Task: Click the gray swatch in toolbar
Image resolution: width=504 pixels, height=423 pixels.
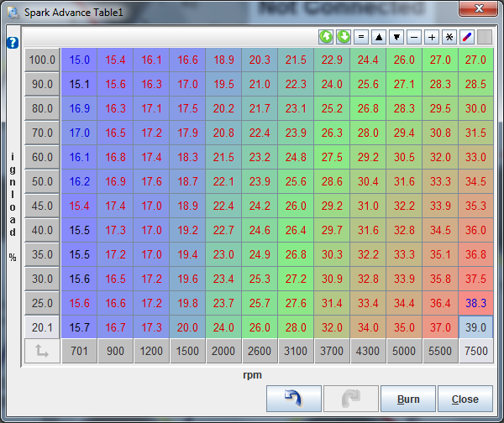Action: tap(484, 37)
